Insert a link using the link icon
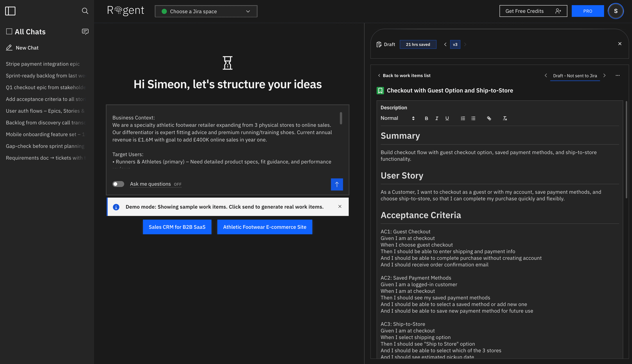This screenshot has width=632, height=364. 489,118
